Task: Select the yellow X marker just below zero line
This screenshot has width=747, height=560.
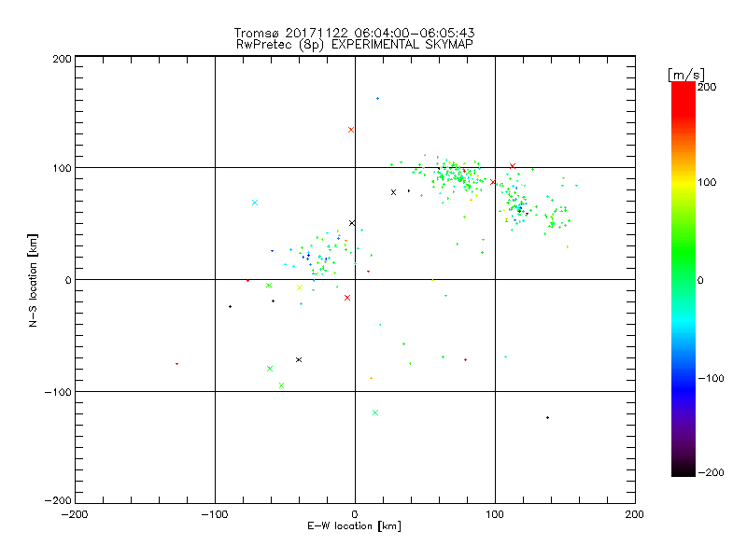Action: 299,287
